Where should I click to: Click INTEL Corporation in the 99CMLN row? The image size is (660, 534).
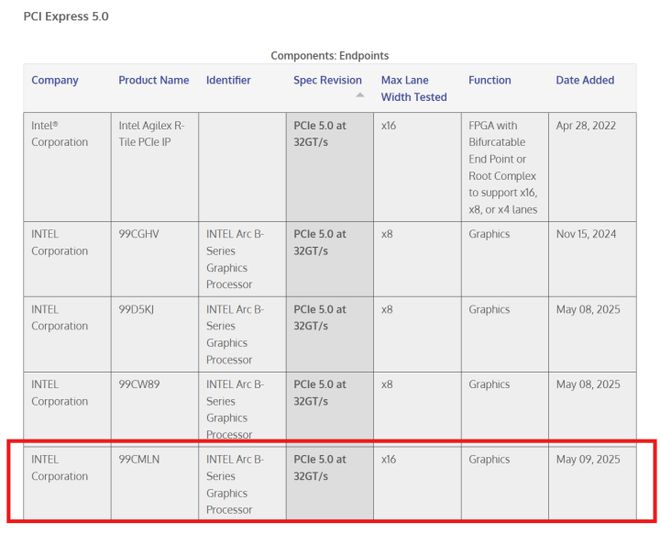point(59,468)
